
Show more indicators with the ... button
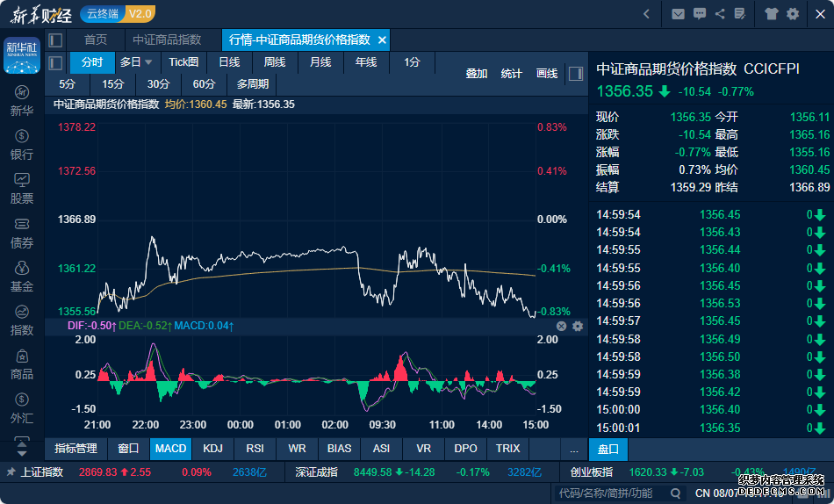[x=574, y=449]
